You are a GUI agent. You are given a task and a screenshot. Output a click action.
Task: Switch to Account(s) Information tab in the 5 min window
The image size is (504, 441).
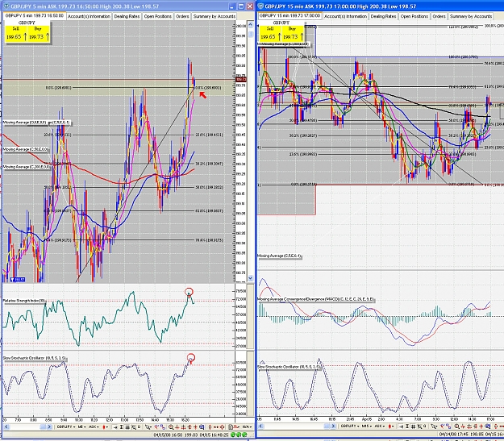(89, 16)
